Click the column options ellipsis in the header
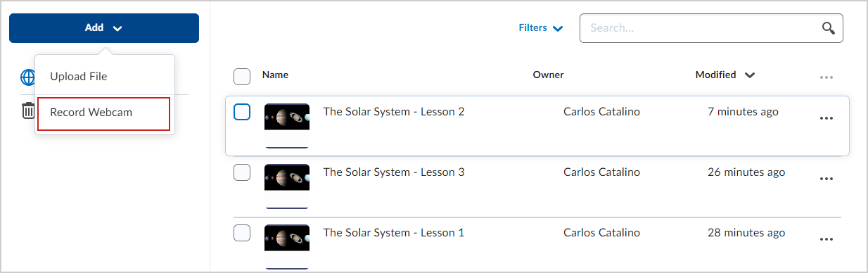Screen dimensions: 868x273 coord(826,77)
